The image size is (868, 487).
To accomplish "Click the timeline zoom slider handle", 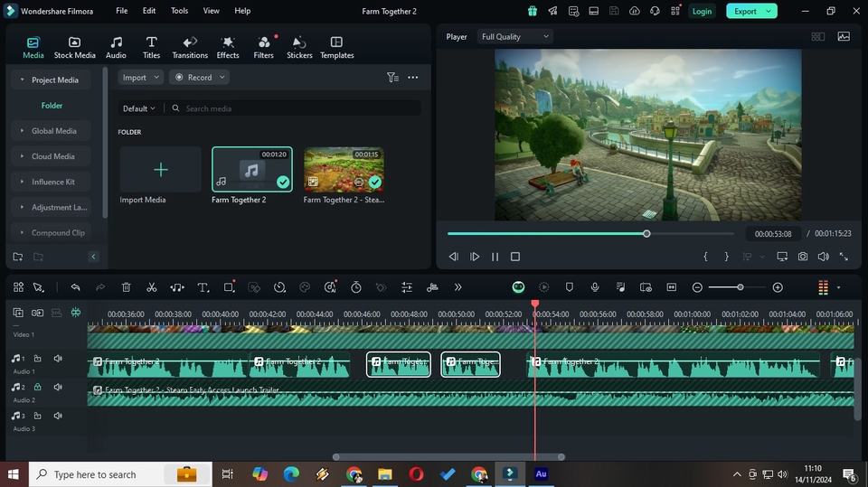I will pos(740,287).
